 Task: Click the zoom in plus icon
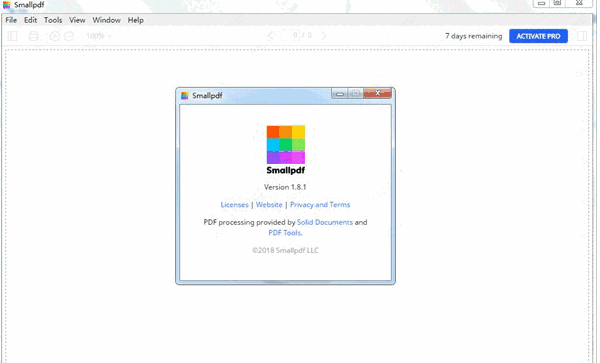[55, 36]
